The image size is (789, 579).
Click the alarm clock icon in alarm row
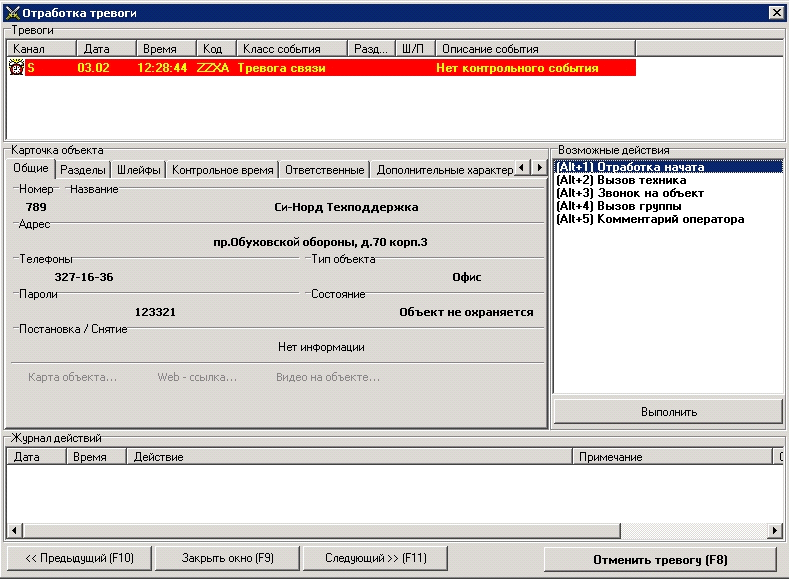coord(17,67)
